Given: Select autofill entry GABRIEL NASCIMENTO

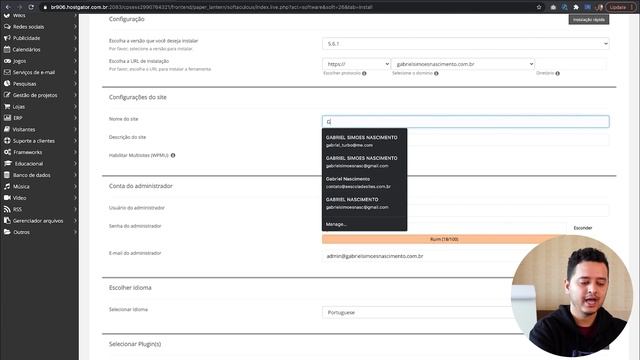Looking at the screenshot, I should coord(364,203).
